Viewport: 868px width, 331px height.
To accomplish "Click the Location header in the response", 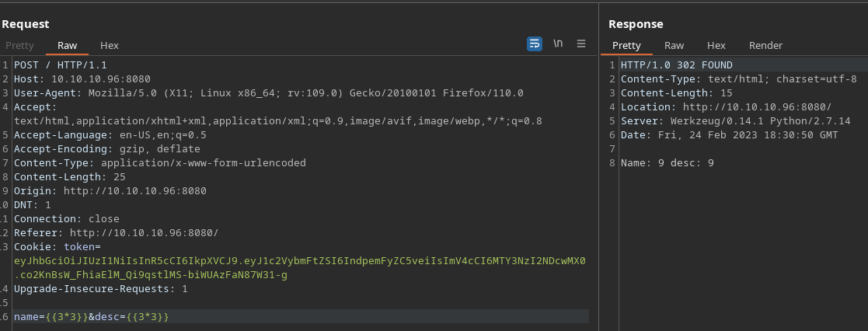I will (x=726, y=107).
